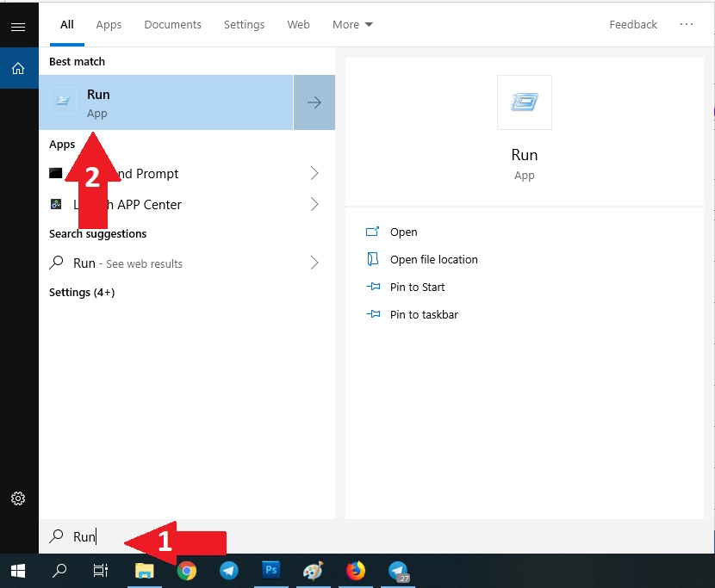Open Task View from the taskbar

(101, 571)
